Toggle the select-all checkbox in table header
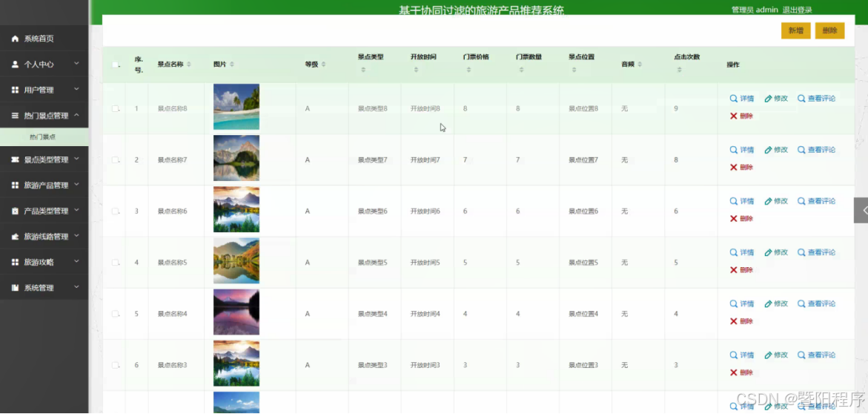This screenshot has width=868, height=414. tap(115, 65)
